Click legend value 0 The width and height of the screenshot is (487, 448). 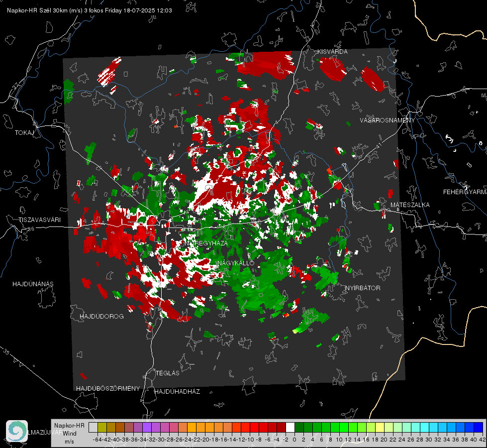click(x=294, y=440)
